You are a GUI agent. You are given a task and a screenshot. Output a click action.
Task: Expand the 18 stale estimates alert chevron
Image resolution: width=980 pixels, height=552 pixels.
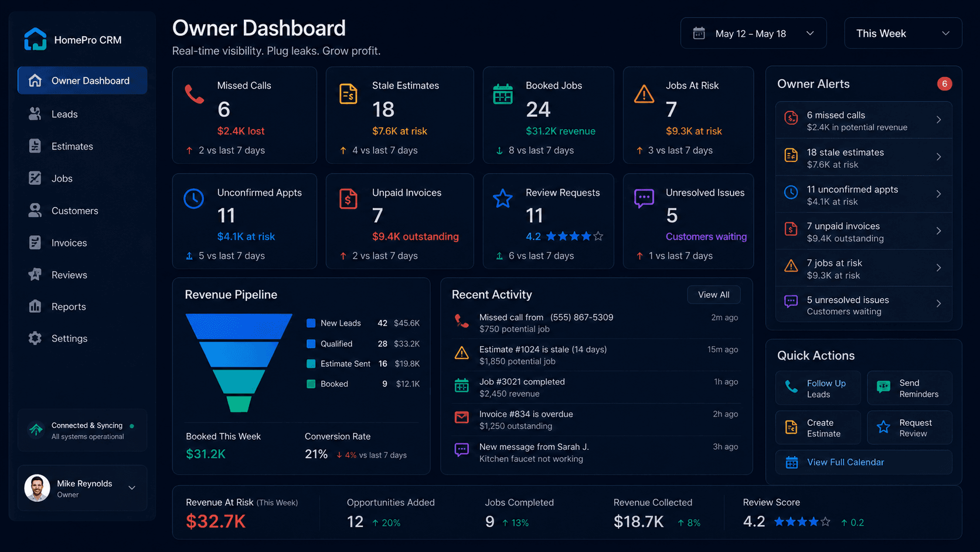click(x=938, y=157)
